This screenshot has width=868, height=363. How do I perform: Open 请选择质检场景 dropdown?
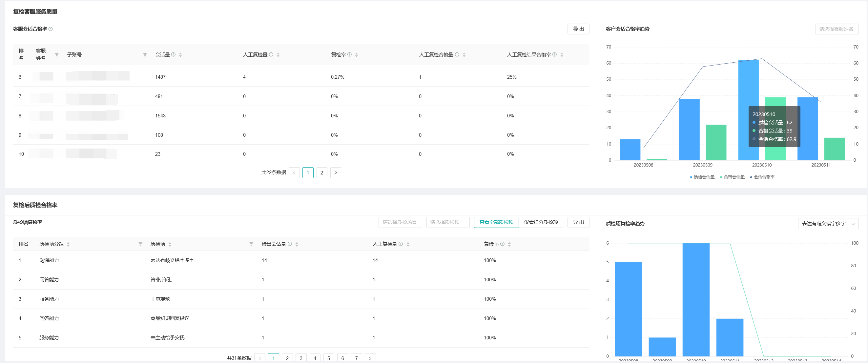coord(400,222)
